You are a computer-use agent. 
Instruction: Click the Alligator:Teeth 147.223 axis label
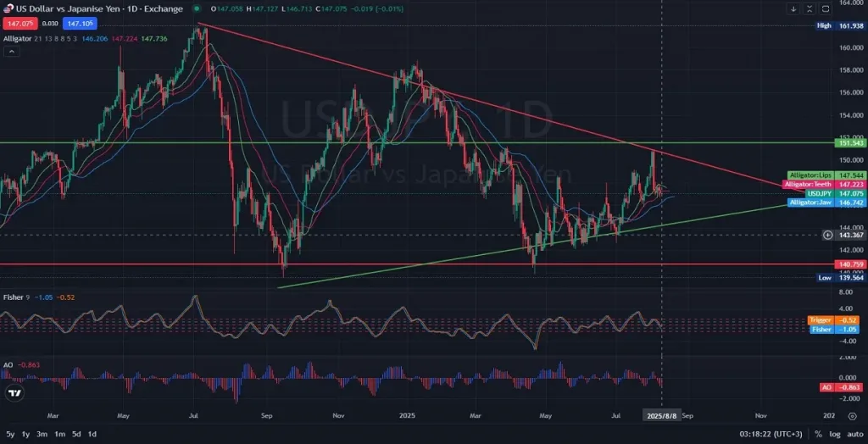click(x=824, y=184)
